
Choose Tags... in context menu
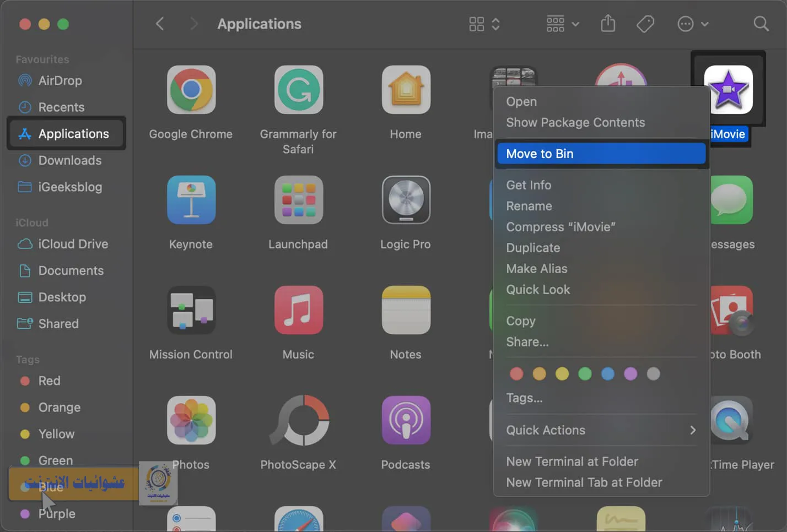tap(524, 398)
